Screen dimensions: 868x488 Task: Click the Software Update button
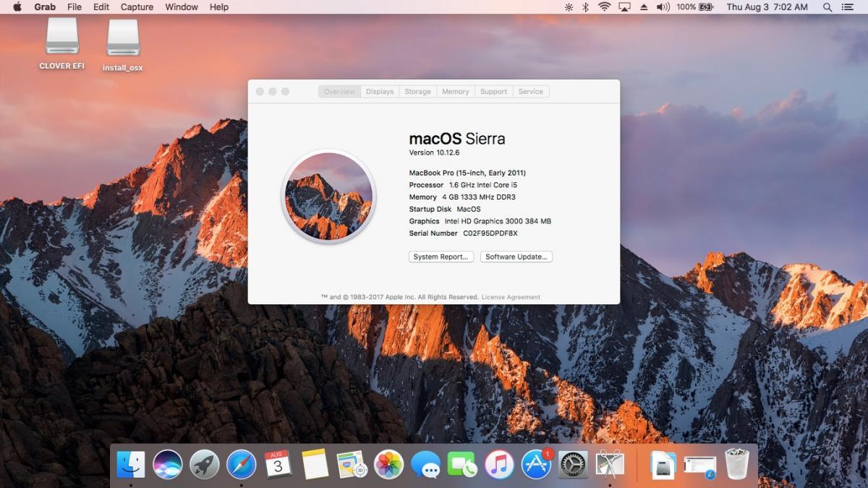coord(516,257)
